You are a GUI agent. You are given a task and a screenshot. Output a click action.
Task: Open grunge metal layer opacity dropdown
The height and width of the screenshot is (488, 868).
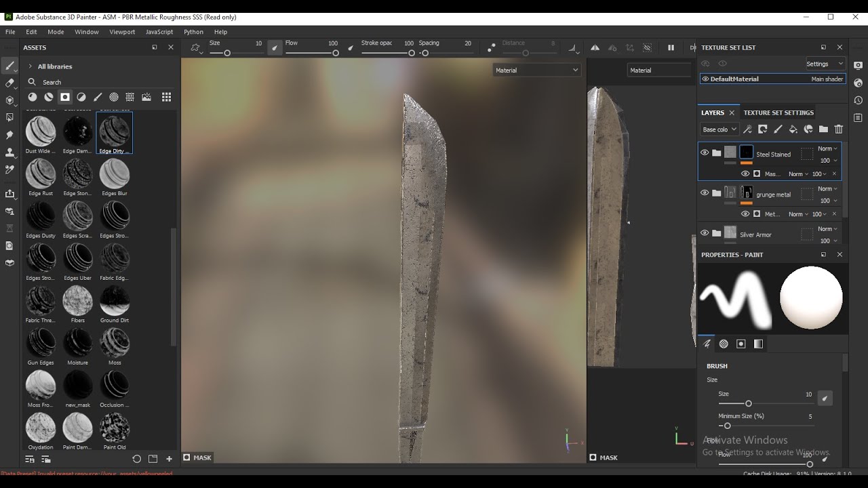click(827, 201)
